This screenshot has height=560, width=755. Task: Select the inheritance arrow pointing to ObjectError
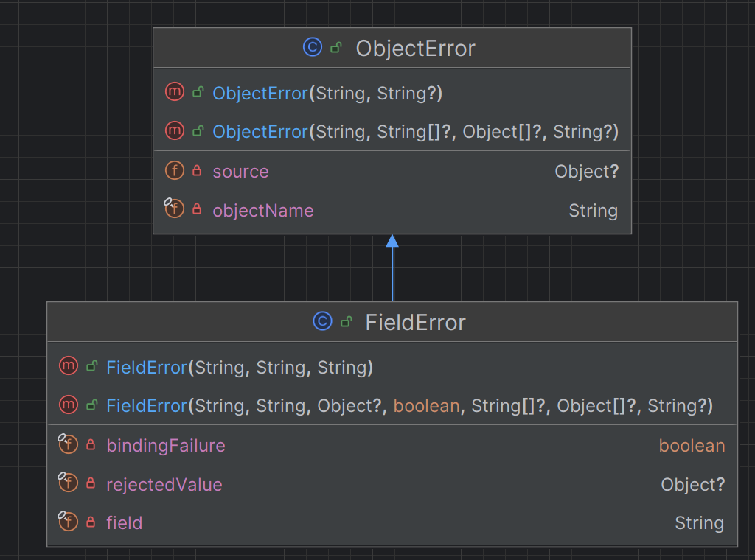pyautogui.click(x=392, y=267)
